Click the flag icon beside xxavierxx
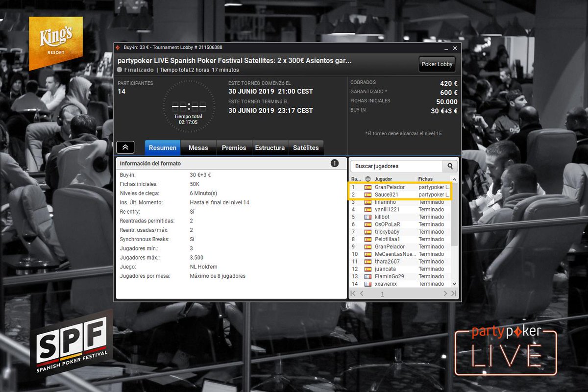 (x=368, y=284)
